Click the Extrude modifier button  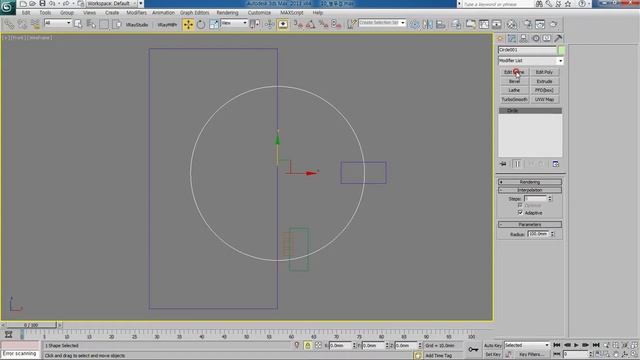point(544,81)
